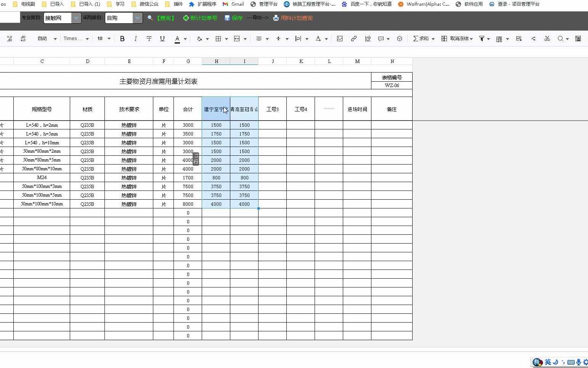The height and width of the screenshot is (368, 588).
Task: Insert an image via picture icon
Action: 340,39
